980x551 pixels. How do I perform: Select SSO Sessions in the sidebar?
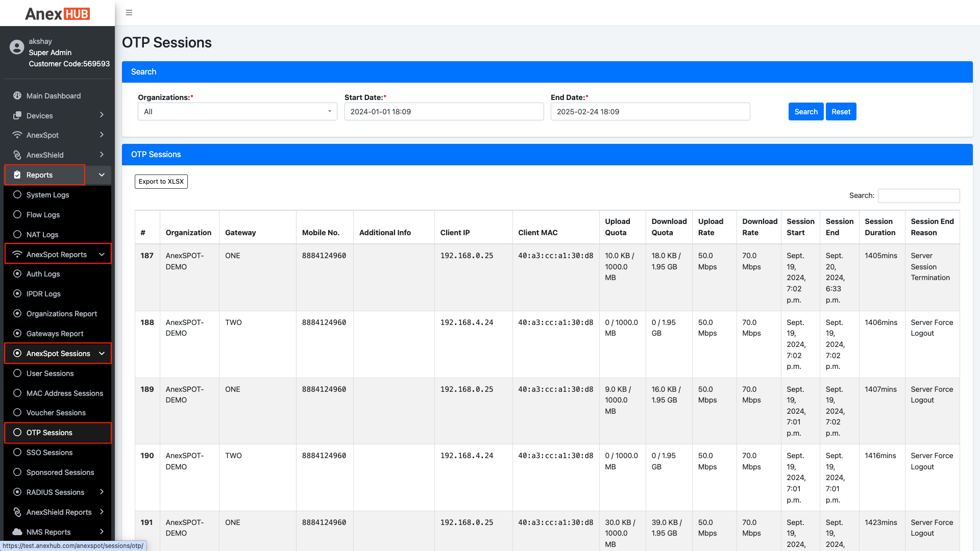[50, 452]
